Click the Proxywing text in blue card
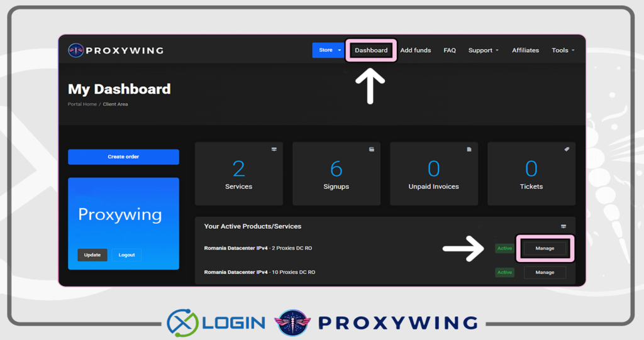The image size is (644, 340). coord(120,214)
